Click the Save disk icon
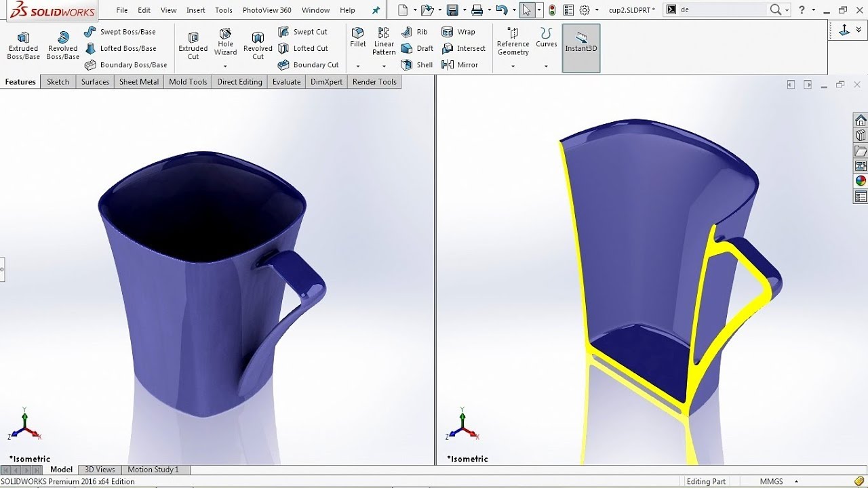The height and width of the screenshot is (488, 868). (x=452, y=10)
